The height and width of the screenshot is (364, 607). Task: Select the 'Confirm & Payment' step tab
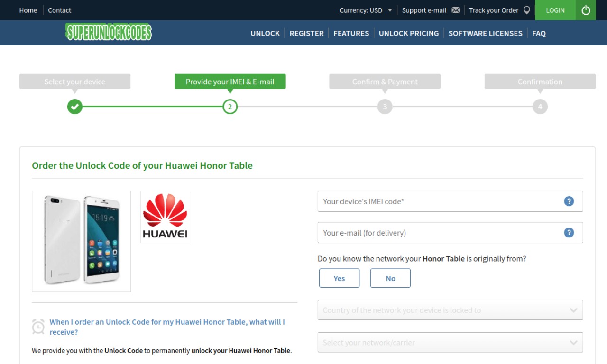pyautogui.click(x=385, y=82)
